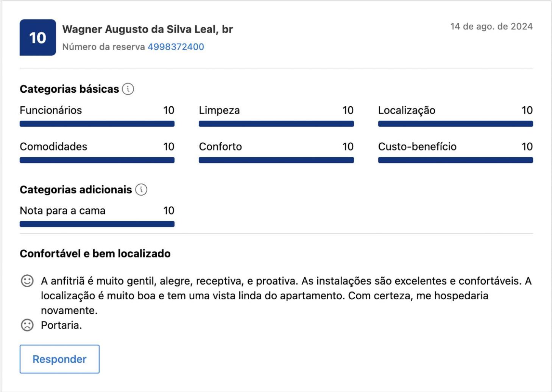Screen dimensions: 552x392
Task: Click the Nota para a cama bar
Action: (97, 224)
